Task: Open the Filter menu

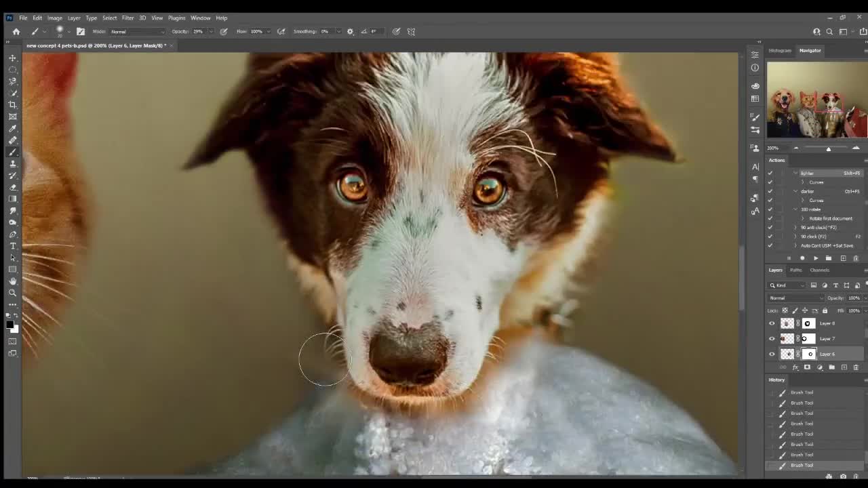Action: pos(127,18)
